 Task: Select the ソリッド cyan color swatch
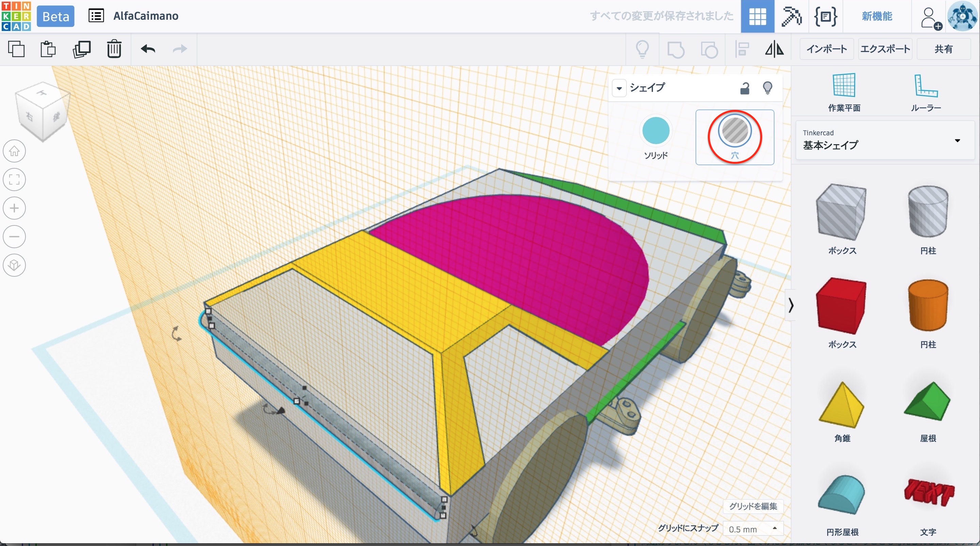655,131
